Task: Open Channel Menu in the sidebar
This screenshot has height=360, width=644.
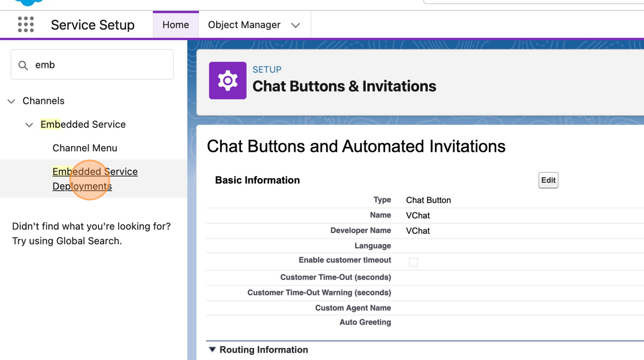Action: tap(85, 148)
